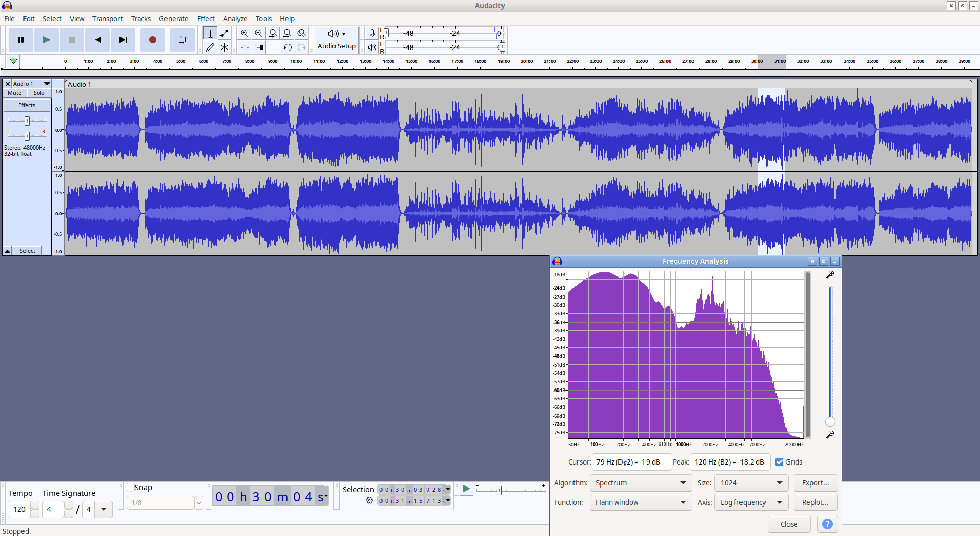Enable the Grids checkbox in Frequency Analysis
This screenshot has width=980, height=536.
point(779,462)
